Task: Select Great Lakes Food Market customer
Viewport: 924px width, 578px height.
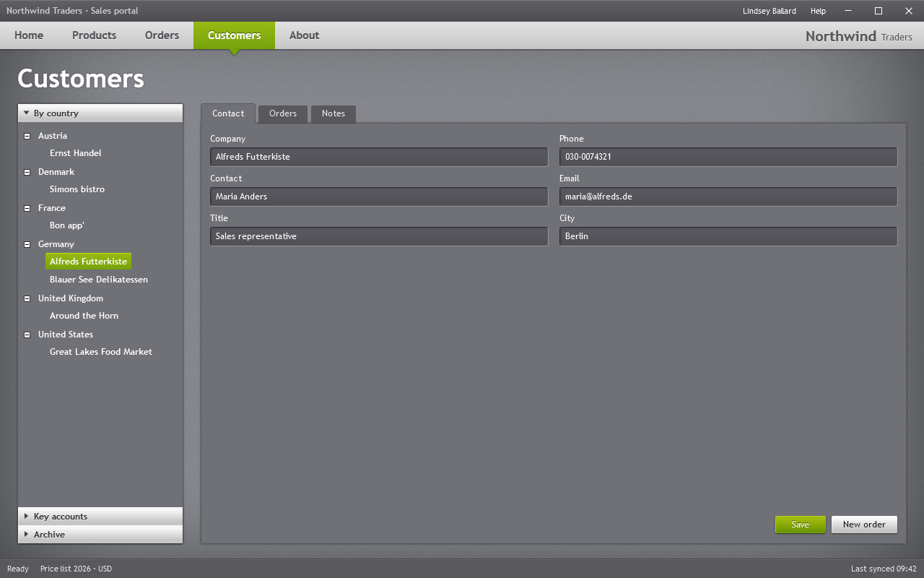Action: 101,352
